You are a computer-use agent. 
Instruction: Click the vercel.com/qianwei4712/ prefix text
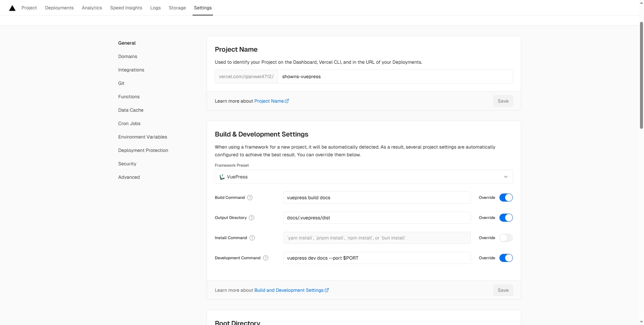[246, 76]
